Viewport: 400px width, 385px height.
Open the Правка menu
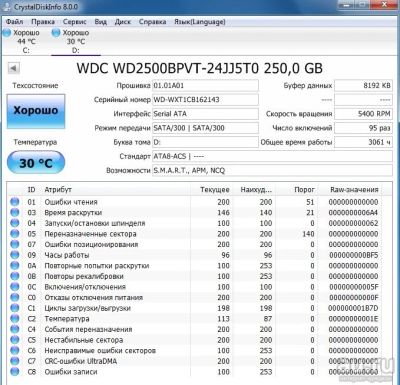(x=43, y=22)
